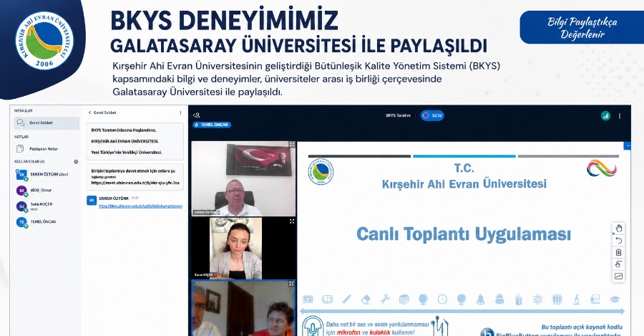
Task: Click the meet.ahievran.edu.tr invite URL text
Action: (135, 183)
